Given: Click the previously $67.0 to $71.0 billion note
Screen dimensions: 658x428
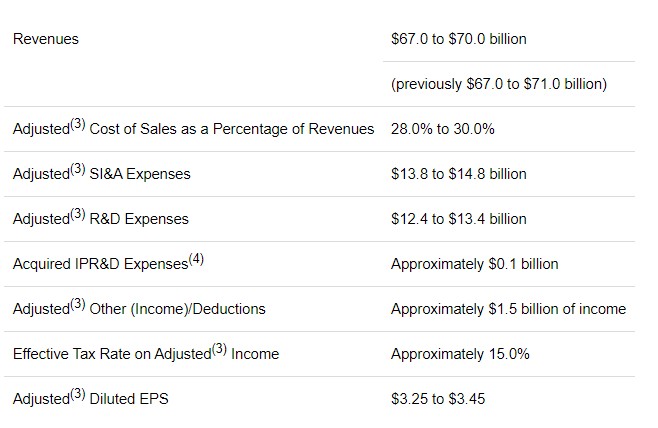Looking at the screenshot, I should [x=498, y=84].
